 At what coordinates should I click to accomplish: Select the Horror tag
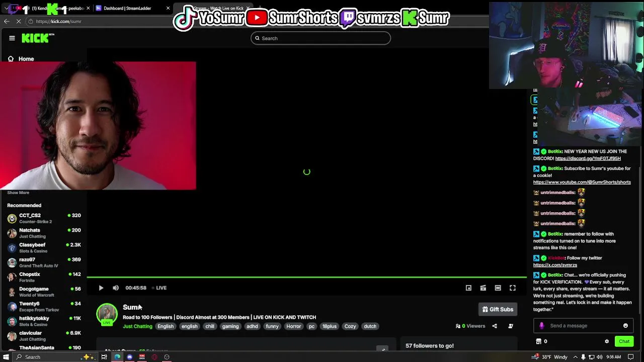tap(294, 326)
